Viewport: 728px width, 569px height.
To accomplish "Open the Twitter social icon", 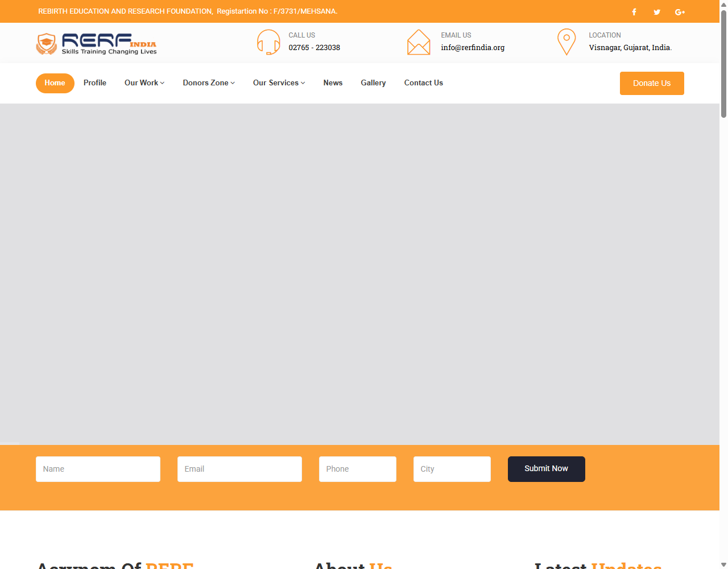I will point(657,12).
